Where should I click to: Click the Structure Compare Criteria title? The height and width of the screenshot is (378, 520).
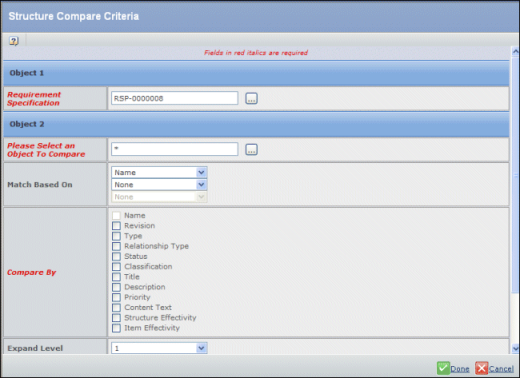[74, 16]
